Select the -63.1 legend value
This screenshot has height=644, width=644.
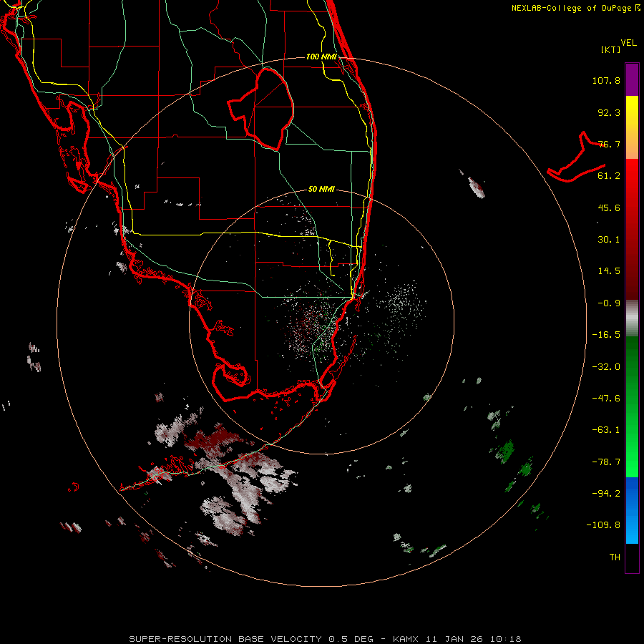tap(606, 430)
